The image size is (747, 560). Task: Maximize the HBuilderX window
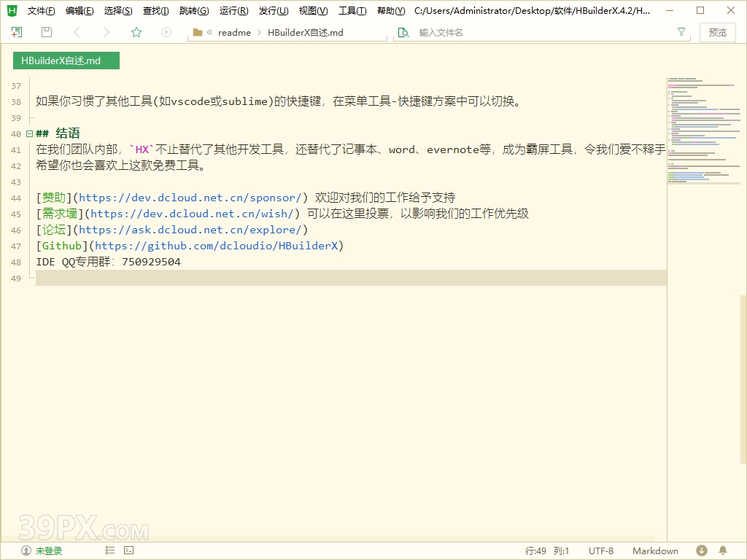coord(700,10)
